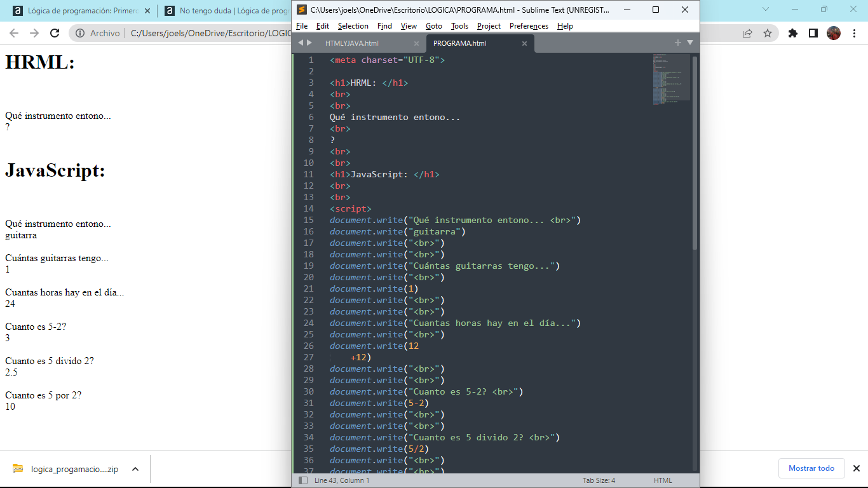The height and width of the screenshot is (488, 868).
Task: Close the Chrome downloads bar
Action: (x=857, y=468)
